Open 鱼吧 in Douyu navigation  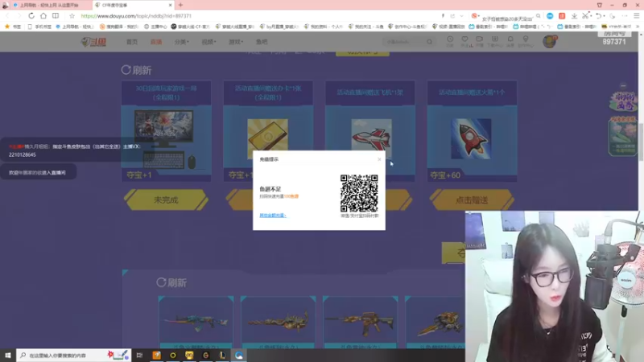click(x=262, y=42)
